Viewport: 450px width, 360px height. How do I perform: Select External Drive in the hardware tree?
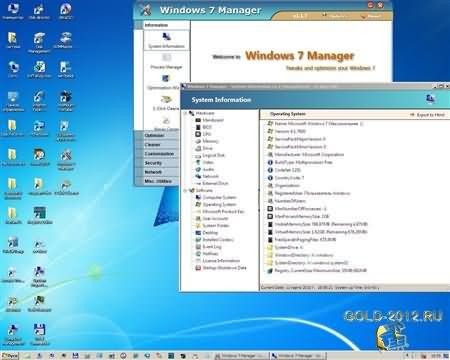tap(212, 183)
